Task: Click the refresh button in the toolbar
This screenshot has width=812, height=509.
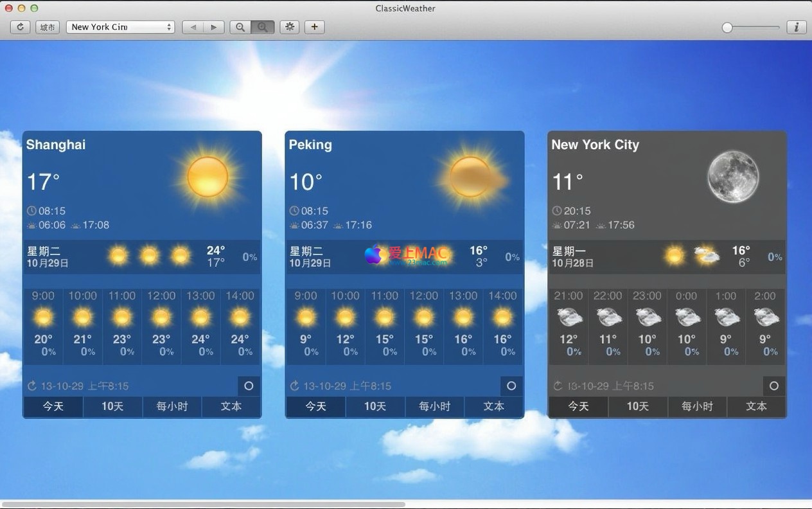Action: (x=20, y=27)
